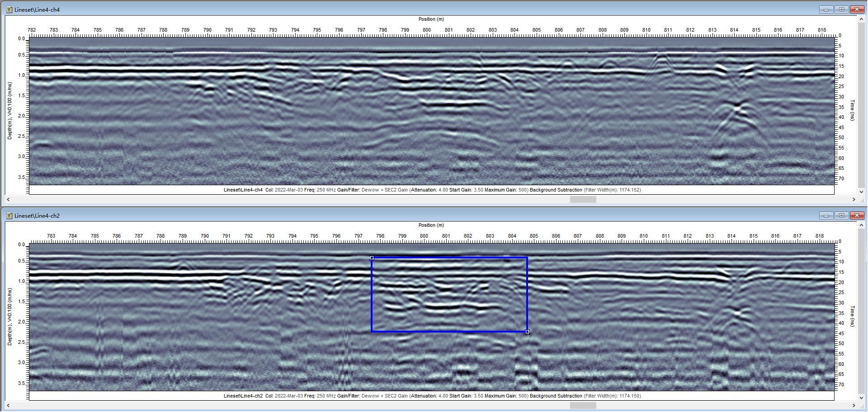The height and width of the screenshot is (412, 868).
Task: Click the 'Lineset\Line4-ch2' title bar text
Action: 37,215
